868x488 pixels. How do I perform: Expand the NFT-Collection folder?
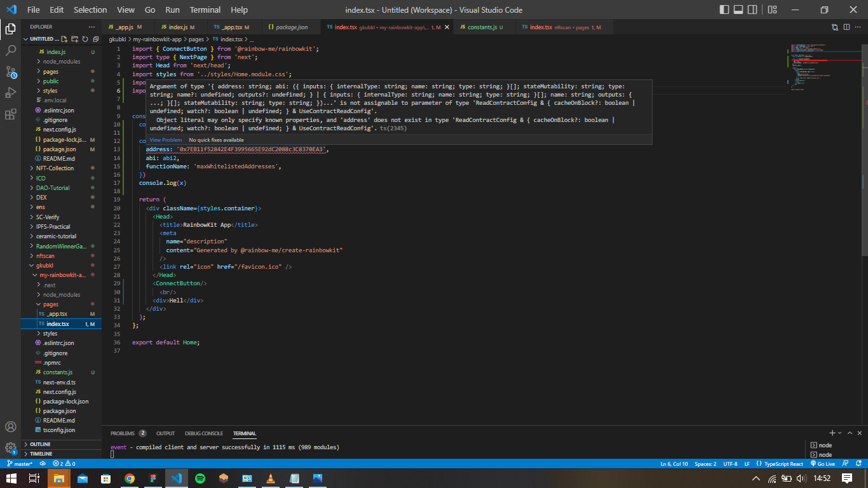61,168
